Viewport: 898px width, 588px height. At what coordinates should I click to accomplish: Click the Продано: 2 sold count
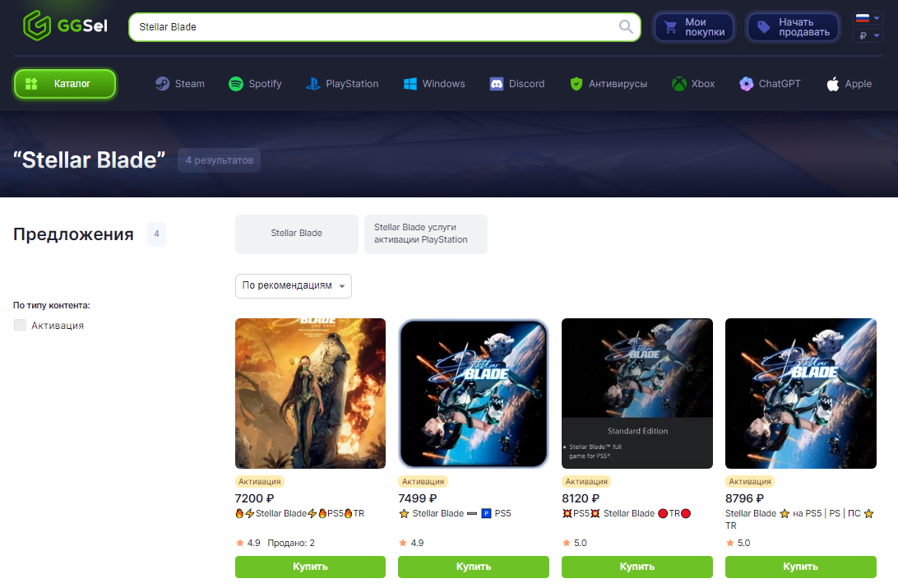pos(291,543)
